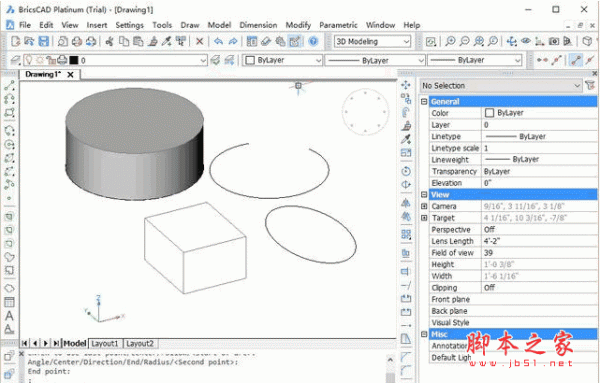Open the No Selection dropdown
The height and width of the screenshot is (383, 600).
click(x=501, y=86)
